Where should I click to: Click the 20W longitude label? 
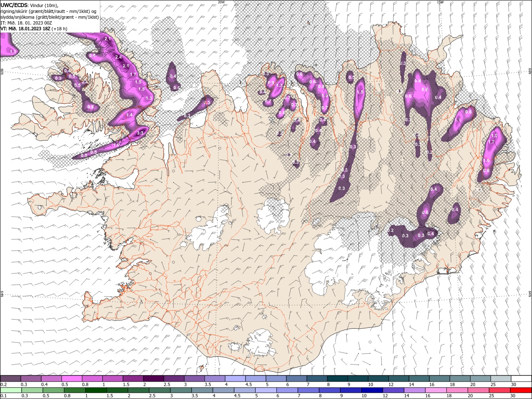point(221,2)
